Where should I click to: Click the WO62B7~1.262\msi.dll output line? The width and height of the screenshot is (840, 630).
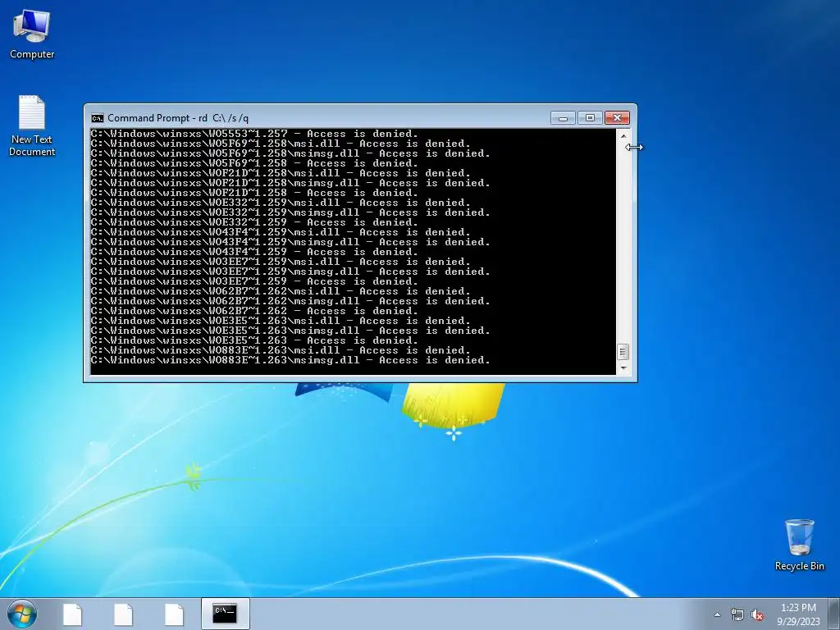pyautogui.click(x=281, y=291)
